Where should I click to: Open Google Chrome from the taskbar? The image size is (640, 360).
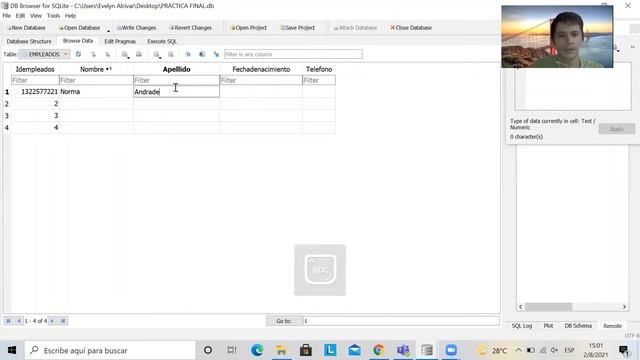378,350
